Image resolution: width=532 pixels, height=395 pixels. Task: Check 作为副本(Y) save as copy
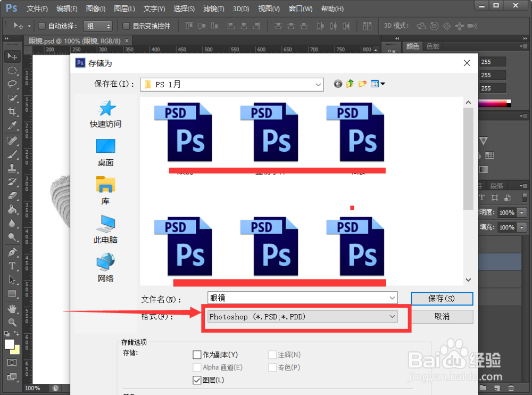[197, 355]
